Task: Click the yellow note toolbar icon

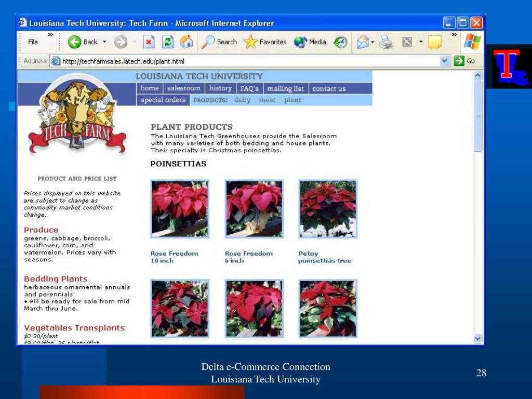Action: click(x=435, y=42)
